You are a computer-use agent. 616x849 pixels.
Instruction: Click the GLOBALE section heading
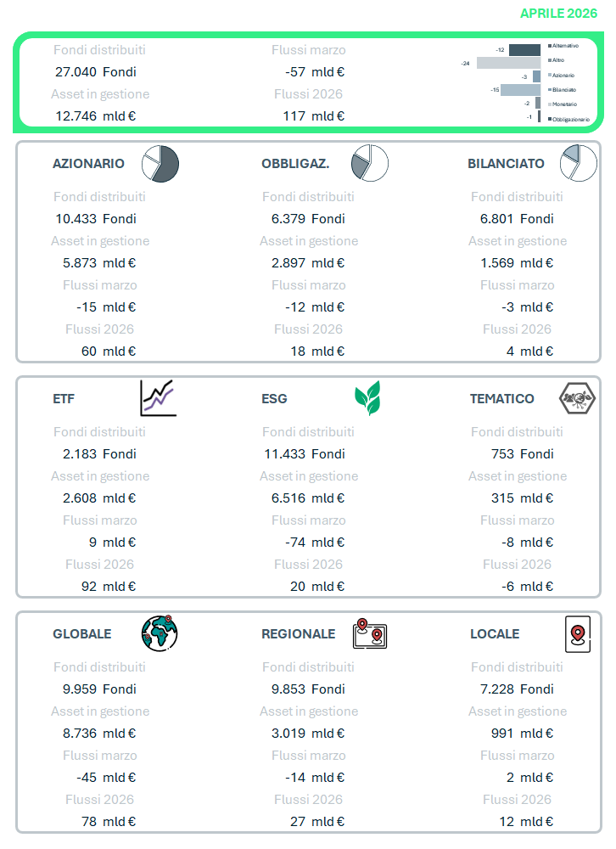(82, 633)
